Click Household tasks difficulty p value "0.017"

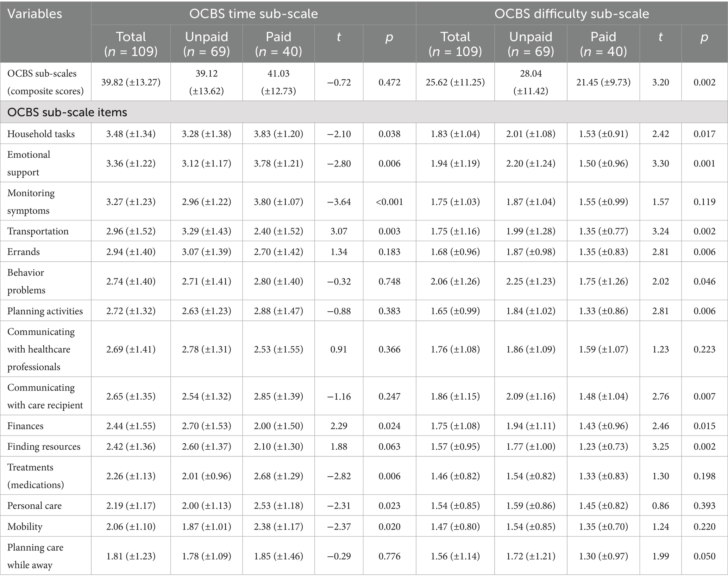(704, 134)
